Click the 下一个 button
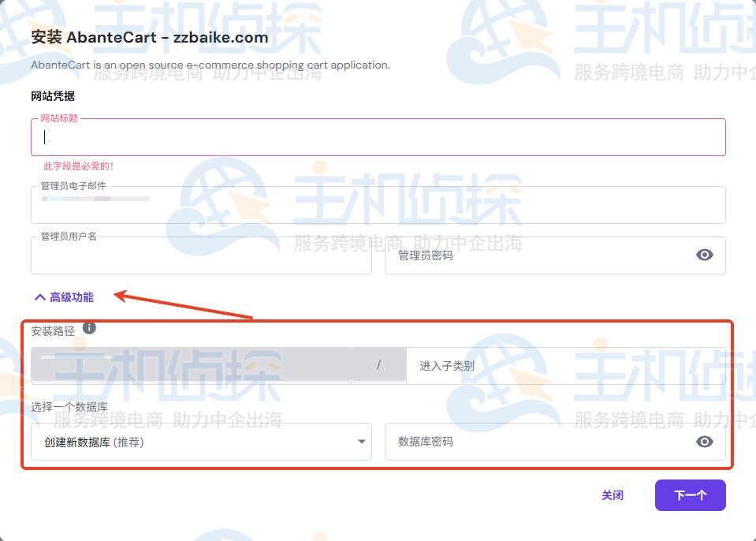756x541 pixels. pos(690,495)
